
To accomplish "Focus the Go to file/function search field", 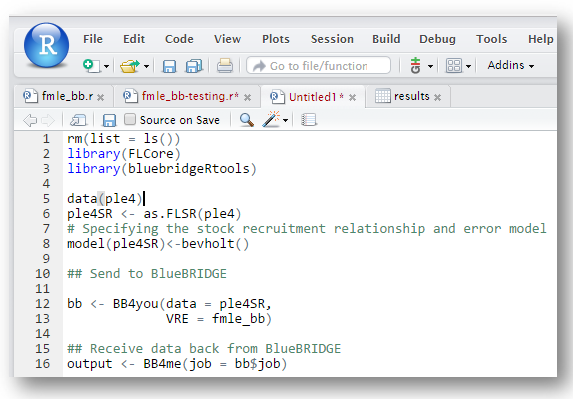I will 319,66.
